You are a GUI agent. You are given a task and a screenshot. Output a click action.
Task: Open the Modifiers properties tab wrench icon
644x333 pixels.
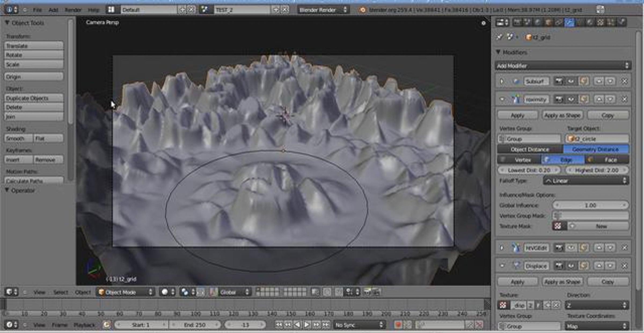pyautogui.click(x=569, y=23)
